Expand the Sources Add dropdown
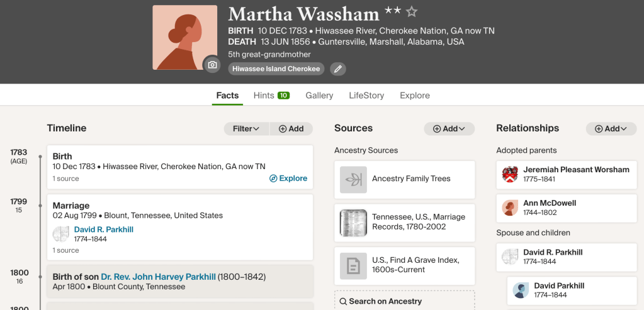Viewport: 644px width, 310px height. pyautogui.click(x=449, y=129)
